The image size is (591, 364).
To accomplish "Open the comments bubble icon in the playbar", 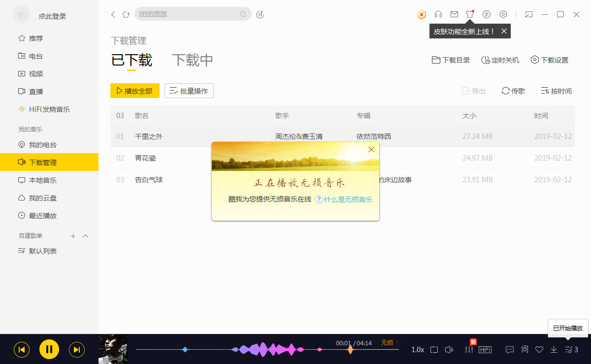I will tap(509, 349).
